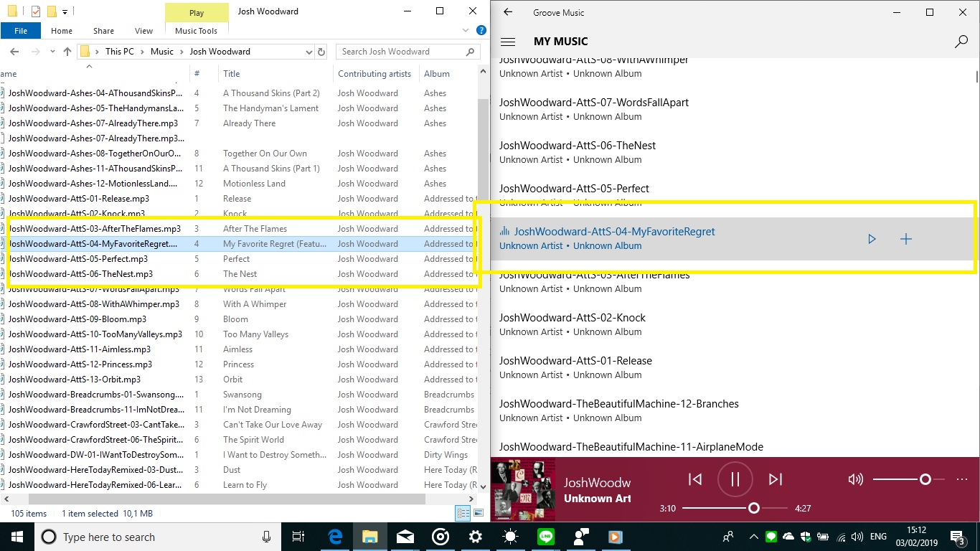Open the Music Tools ribbon tab
Screen dimensions: 980x551
tap(196, 31)
